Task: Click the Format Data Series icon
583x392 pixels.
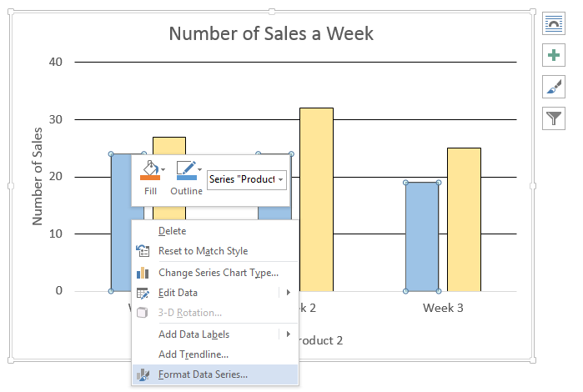Action: click(x=143, y=374)
